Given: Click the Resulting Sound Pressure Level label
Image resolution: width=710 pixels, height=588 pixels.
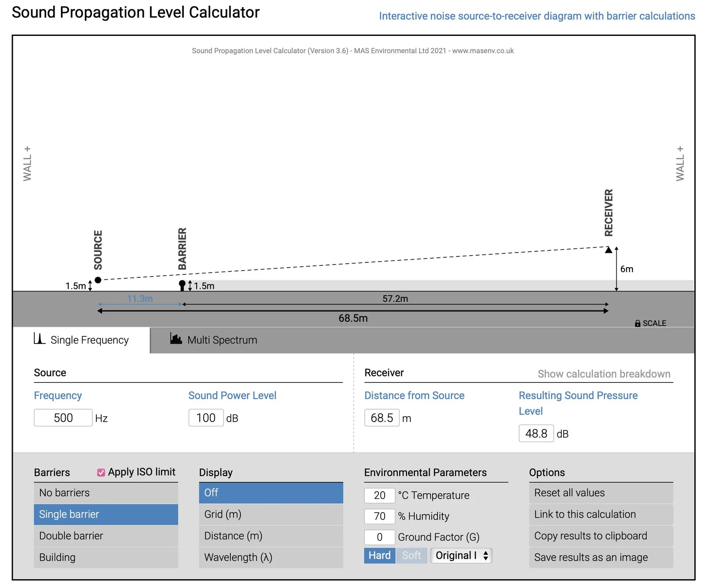Looking at the screenshot, I should (578, 403).
